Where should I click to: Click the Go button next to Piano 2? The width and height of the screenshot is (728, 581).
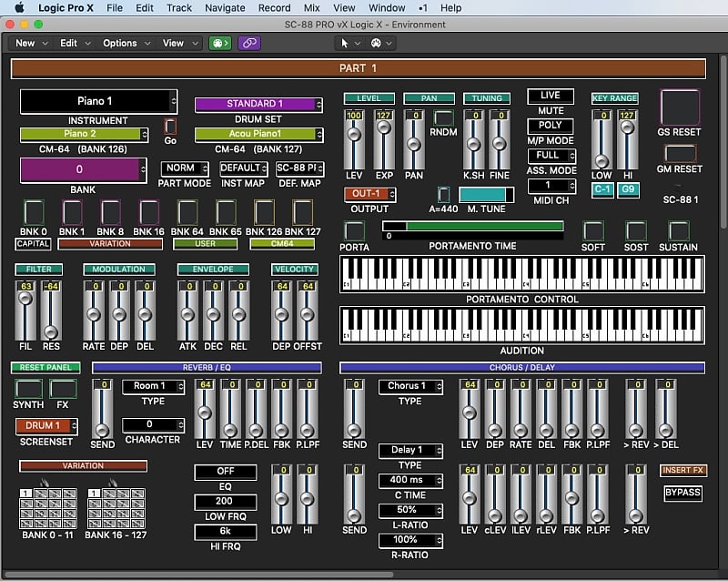pyautogui.click(x=170, y=127)
